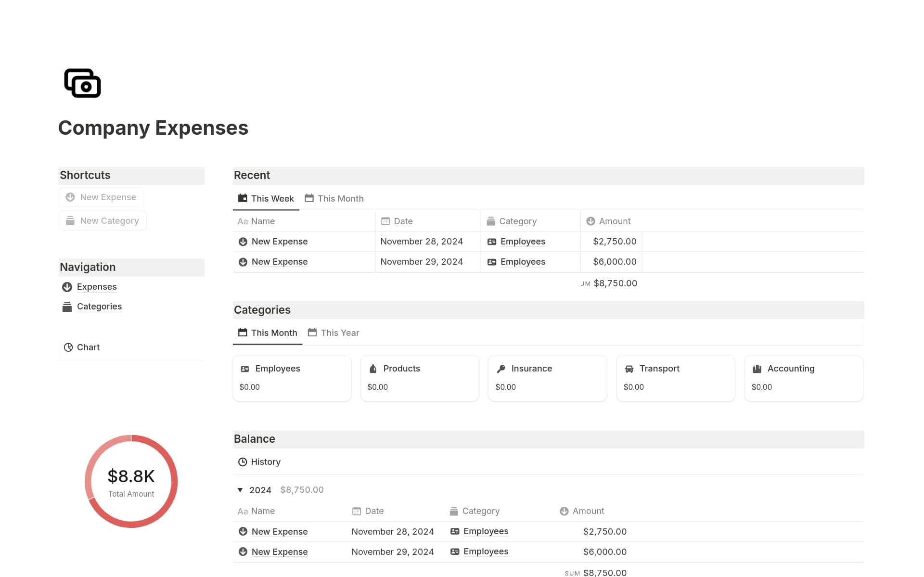This screenshot has width=924, height=577.
Task: Click the camera icon above Company Expenses title
Action: click(x=82, y=83)
